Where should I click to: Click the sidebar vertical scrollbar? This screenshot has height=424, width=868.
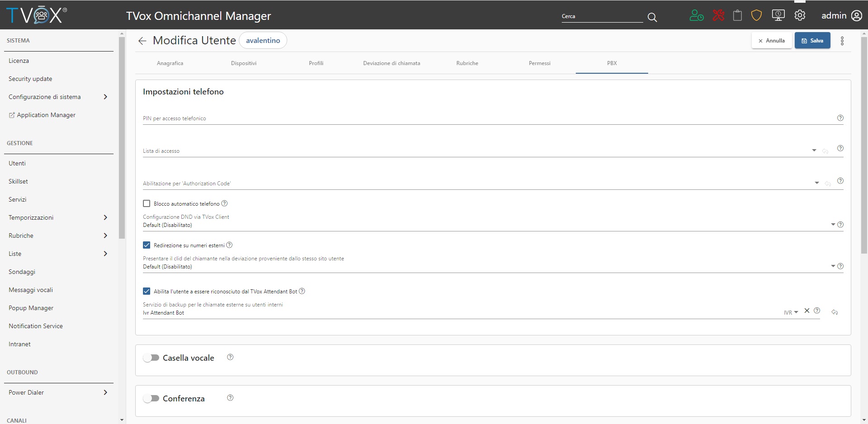[x=122, y=138]
